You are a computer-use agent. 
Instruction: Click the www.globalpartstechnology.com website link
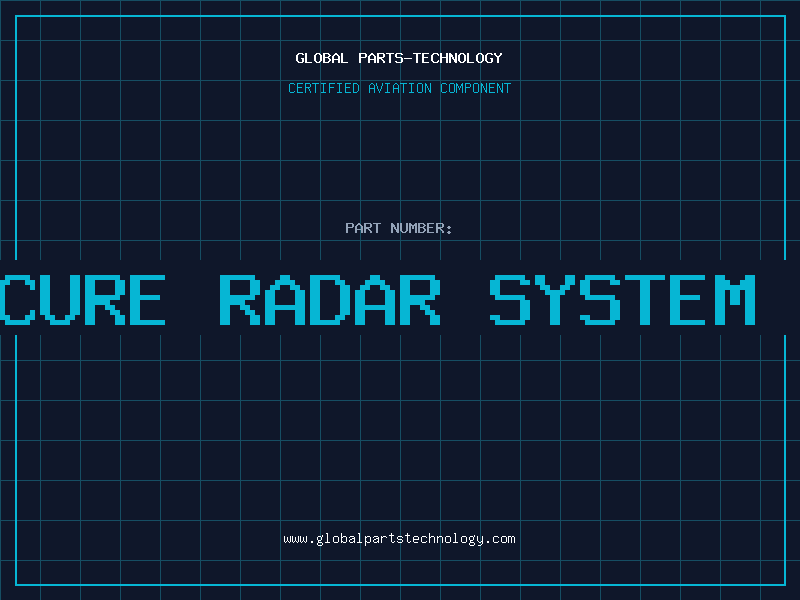(x=399, y=539)
